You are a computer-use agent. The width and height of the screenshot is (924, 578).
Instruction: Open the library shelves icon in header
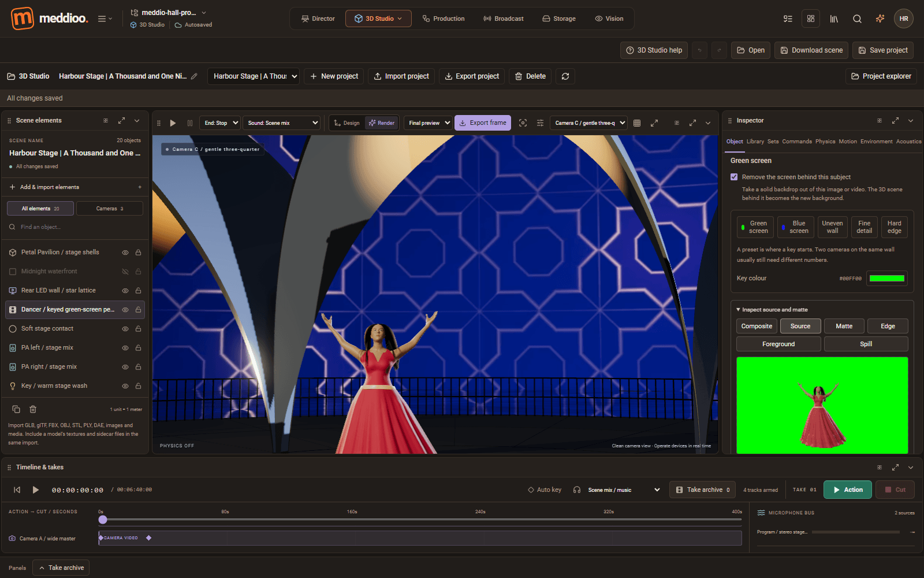(x=834, y=18)
